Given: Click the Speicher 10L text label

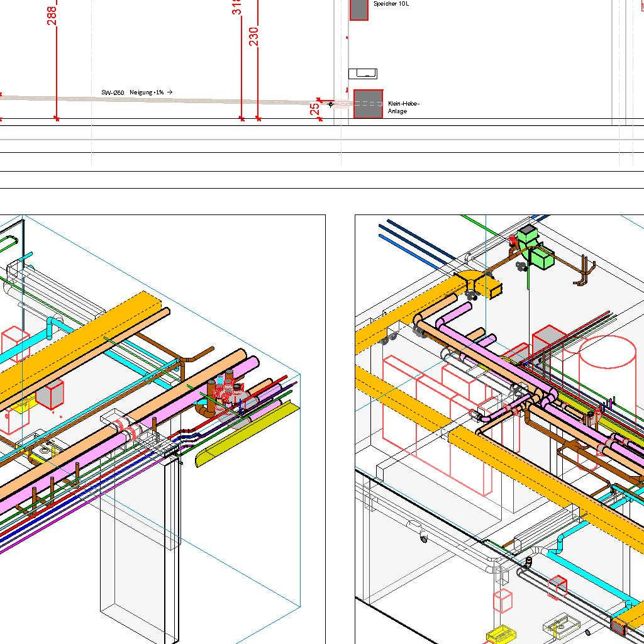Looking at the screenshot, I should [391, 4].
